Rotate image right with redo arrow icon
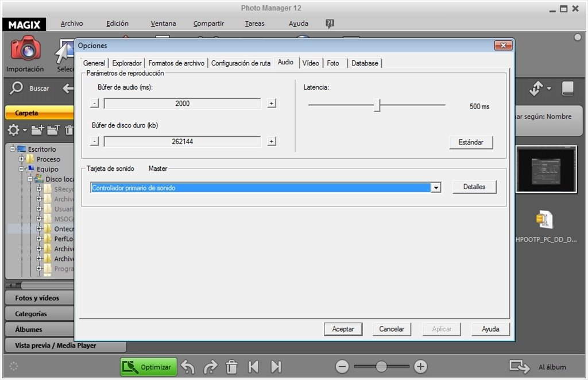Image resolution: width=588 pixels, height=380 pixels. [210, 367]
